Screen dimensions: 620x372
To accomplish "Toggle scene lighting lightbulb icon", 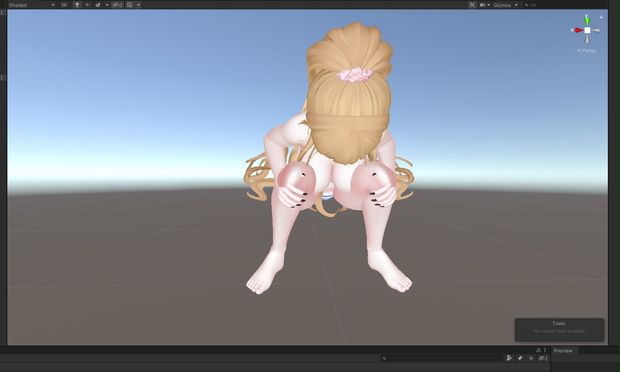I will point(77,5).
